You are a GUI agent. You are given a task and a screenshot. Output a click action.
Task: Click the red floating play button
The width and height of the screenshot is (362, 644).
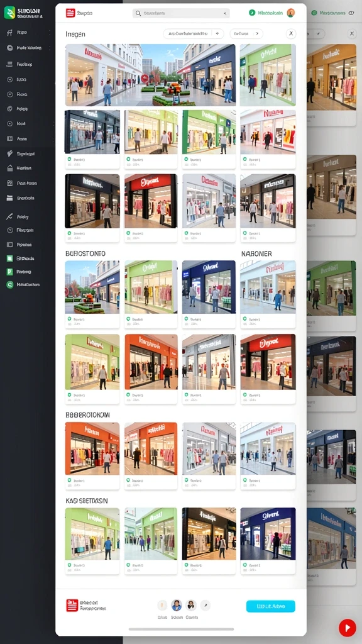[347, 628]
